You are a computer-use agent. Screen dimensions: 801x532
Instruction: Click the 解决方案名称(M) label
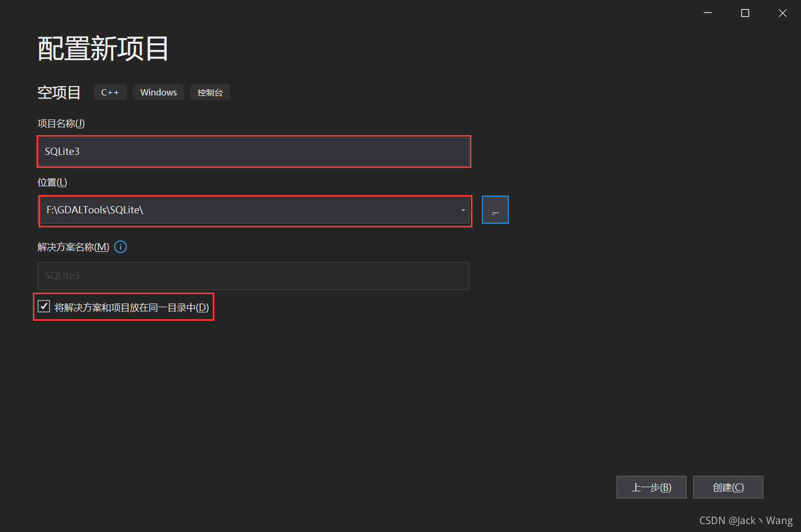(74, 247)
